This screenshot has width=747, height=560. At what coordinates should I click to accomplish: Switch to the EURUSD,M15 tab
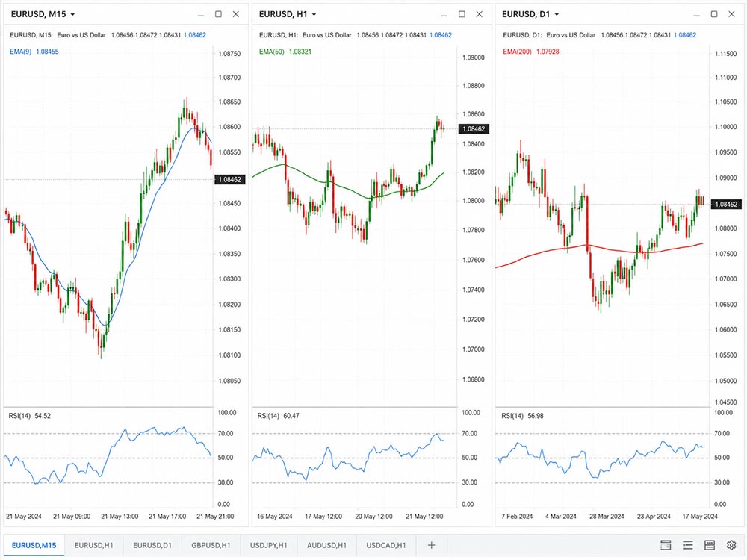34,545
